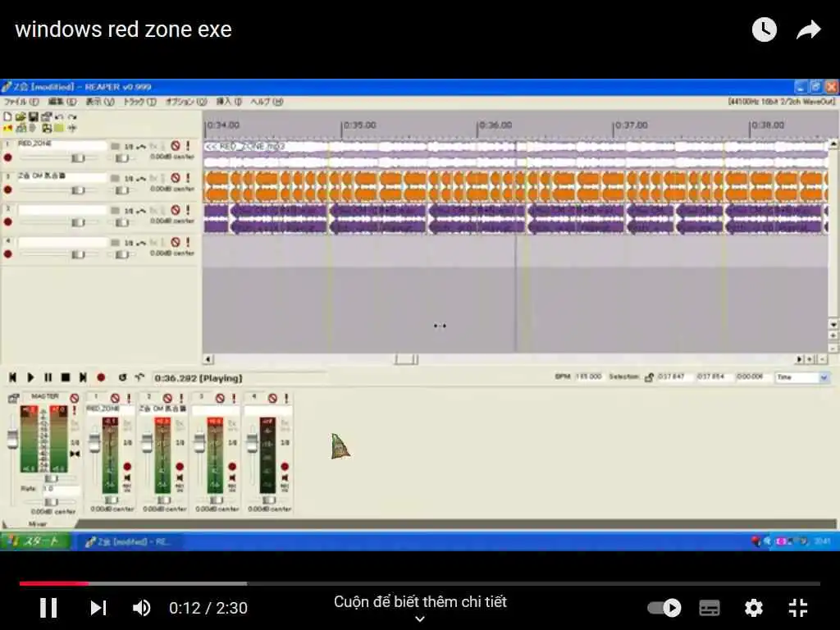The image size is (840, 630).
Task: Click the open project folder icon
Action: [21, 116]
